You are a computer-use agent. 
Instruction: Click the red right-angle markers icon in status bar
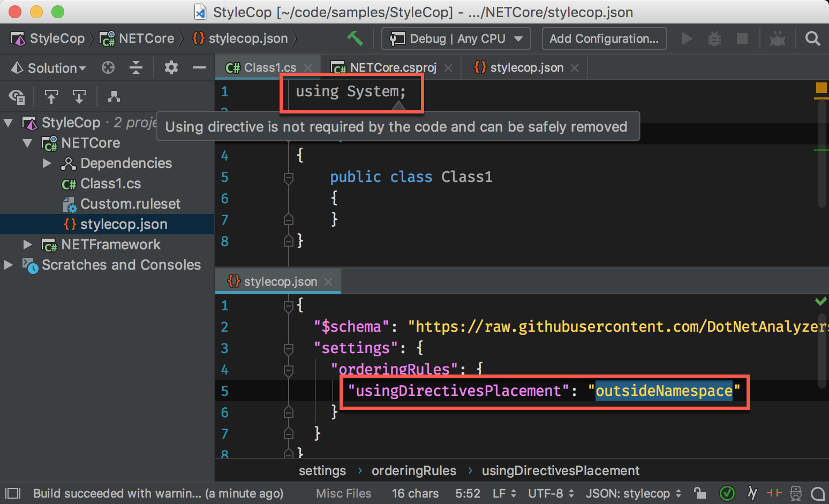pos(774,493)
